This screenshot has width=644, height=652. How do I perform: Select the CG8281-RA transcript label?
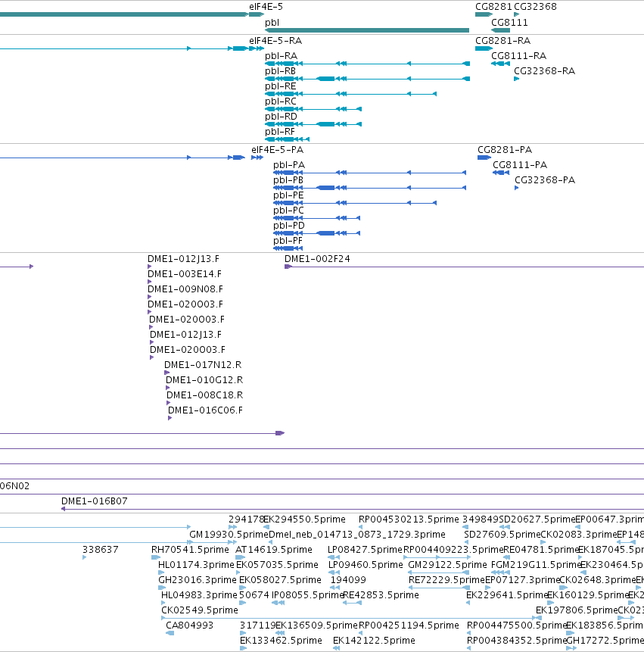coord(502,41)
